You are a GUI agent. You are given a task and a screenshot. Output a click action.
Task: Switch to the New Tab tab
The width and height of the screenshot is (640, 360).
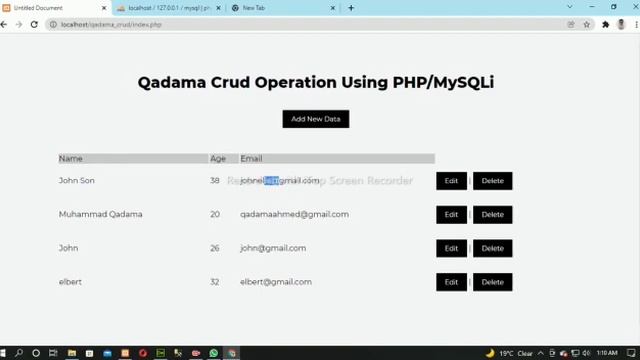coord(283,8)
